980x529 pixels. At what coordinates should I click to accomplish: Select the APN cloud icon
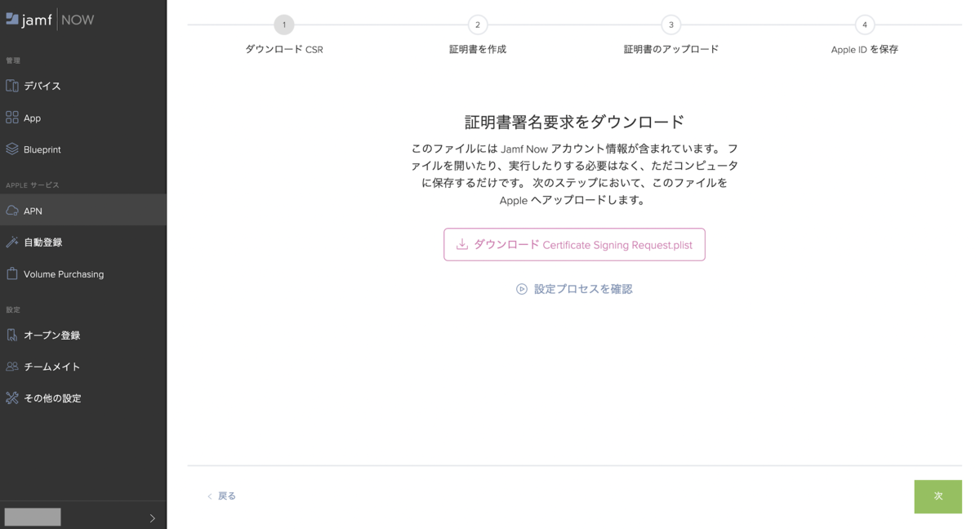point(11,211)
